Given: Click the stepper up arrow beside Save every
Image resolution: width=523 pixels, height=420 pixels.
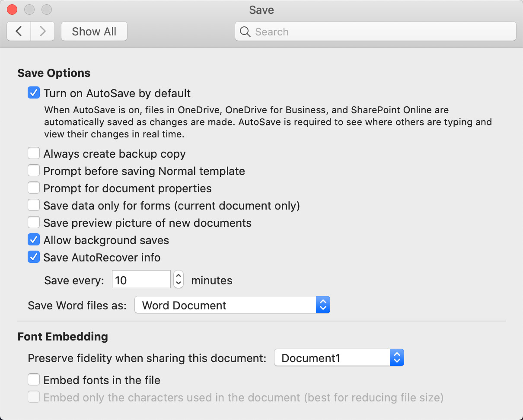Looking at the screenshot, I should (178, 276).
